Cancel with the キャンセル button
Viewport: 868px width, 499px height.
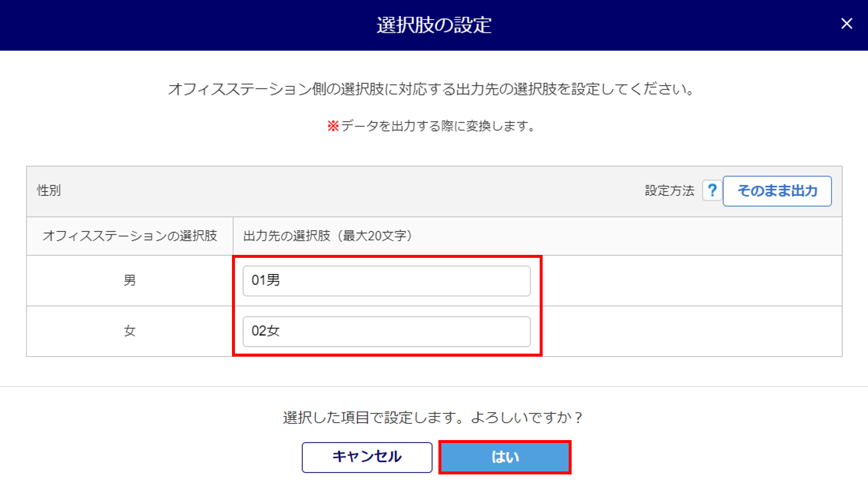pyautogui.click(x=367, y=457)
